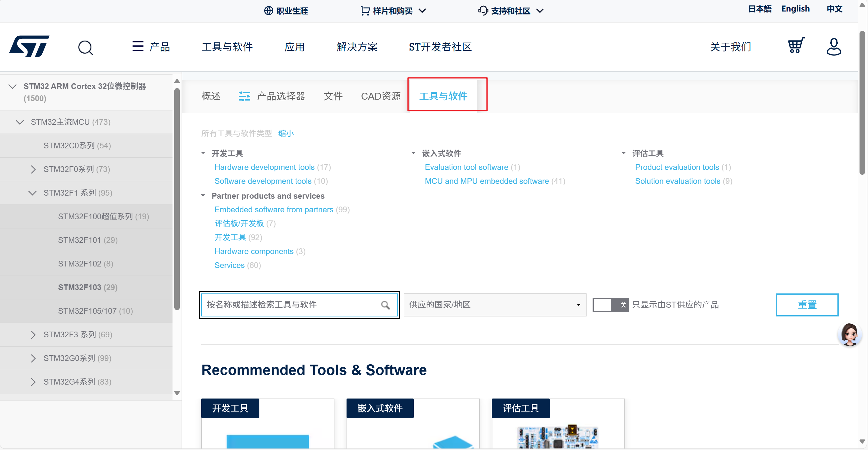The height and width of the screenshot is (450, 868).
Task: Open Services (60) link
Action: (229, 265)
